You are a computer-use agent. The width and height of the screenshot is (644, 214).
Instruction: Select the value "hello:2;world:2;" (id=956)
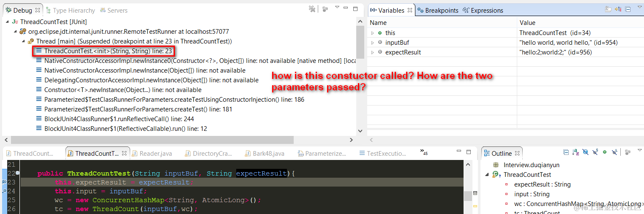(x=555, y=52)
